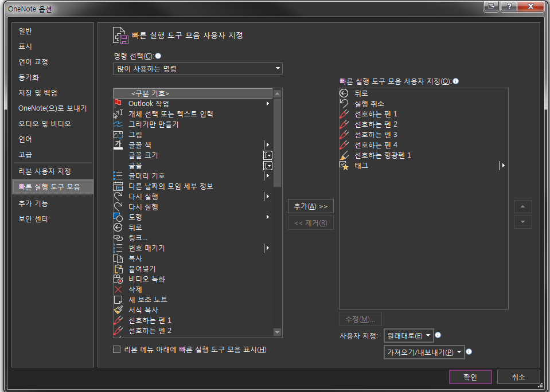550x392 pixels.
Task: Open the 가져오기/내보내기(P) dropdown
Action: tap(424, 352)
